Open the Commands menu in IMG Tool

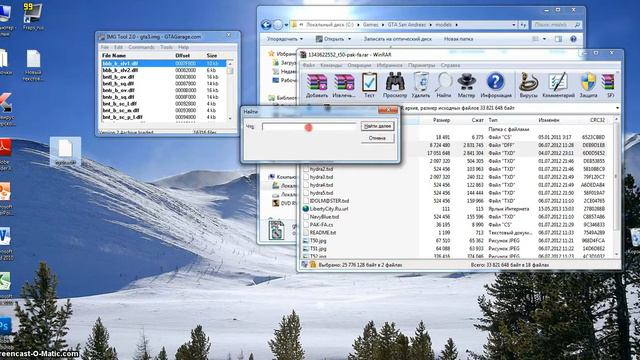(x=141, y=47)
